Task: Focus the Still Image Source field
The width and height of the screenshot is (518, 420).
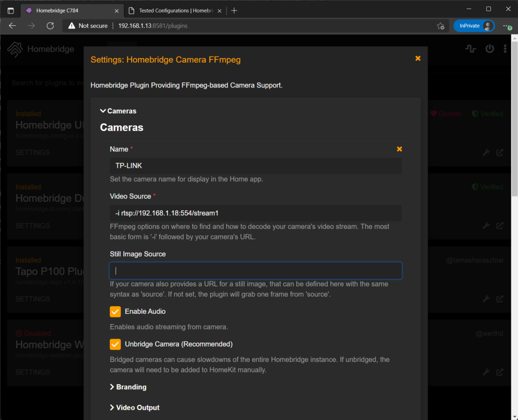Action: pos(255,271)
